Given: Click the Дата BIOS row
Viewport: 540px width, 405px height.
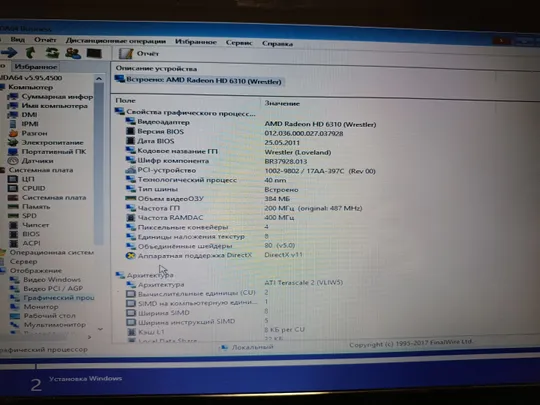Looking at the screenshot, I should [x=212, y=142].
